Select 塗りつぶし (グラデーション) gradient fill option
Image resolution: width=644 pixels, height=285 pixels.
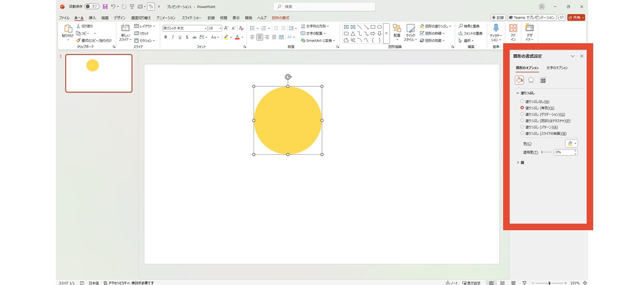click(x=542, y=114)
